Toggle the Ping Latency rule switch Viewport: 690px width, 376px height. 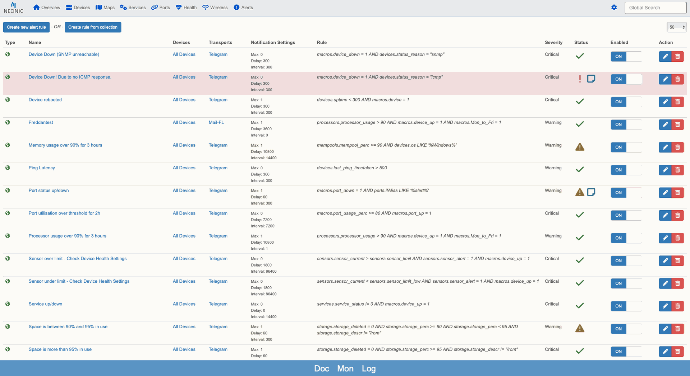click(626, 170)
